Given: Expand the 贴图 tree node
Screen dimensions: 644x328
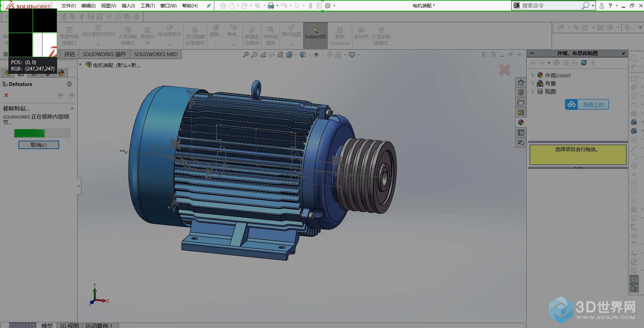Looking at the screenshot, I should (x=532, y=91).
